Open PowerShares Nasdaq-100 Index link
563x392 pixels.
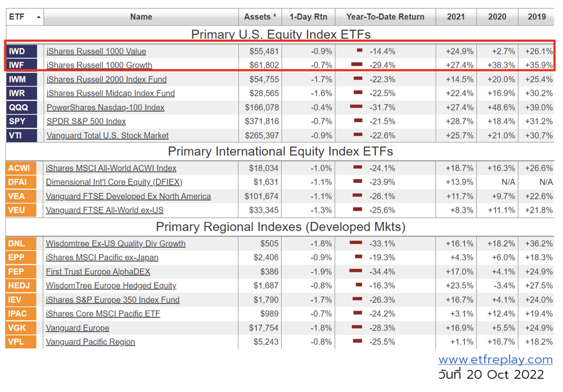click(105, 108)
